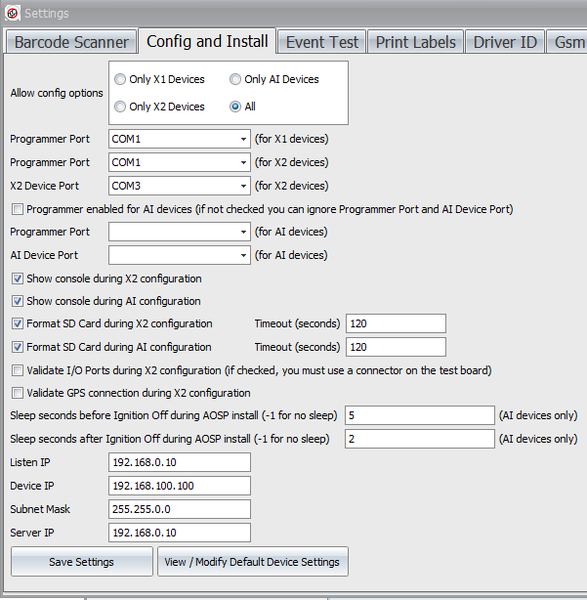The height and width of the screenshot is (600, 587).
Task: Open the AI Device Port dropdown
Action: click(x=179, y=255)
